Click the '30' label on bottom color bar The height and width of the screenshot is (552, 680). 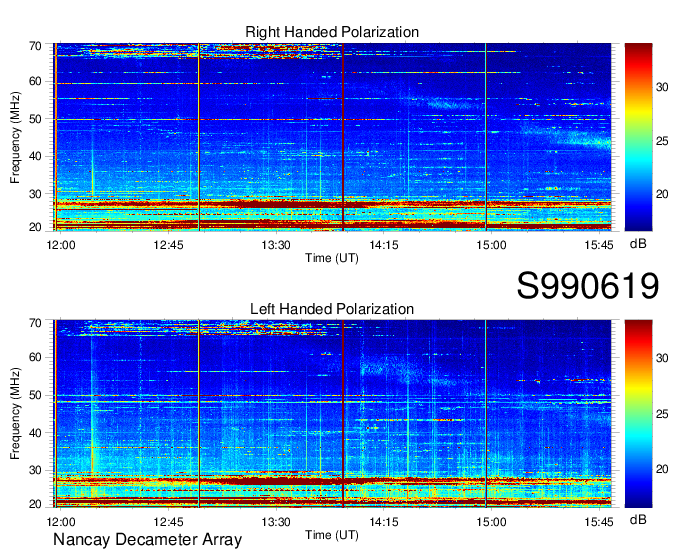coord(662,358)
